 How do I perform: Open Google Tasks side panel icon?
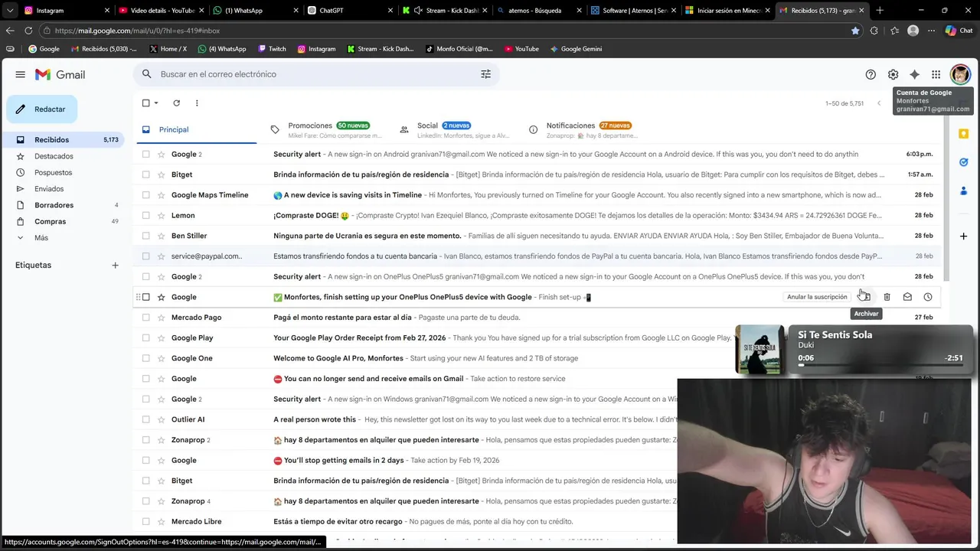coord(963,161)
